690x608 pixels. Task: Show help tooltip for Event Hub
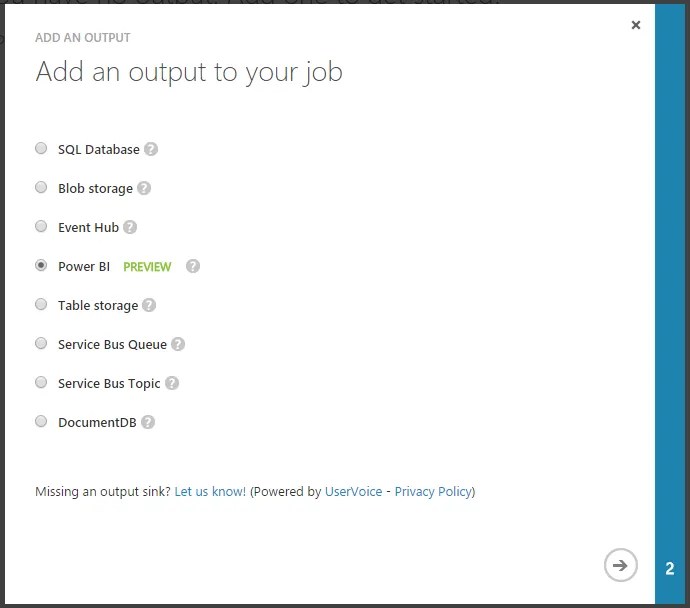130,227
